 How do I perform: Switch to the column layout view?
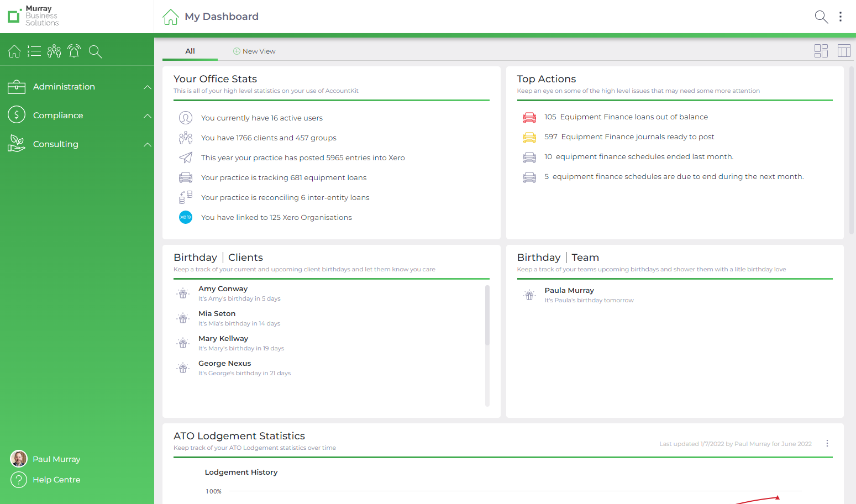tap(844, 51)
